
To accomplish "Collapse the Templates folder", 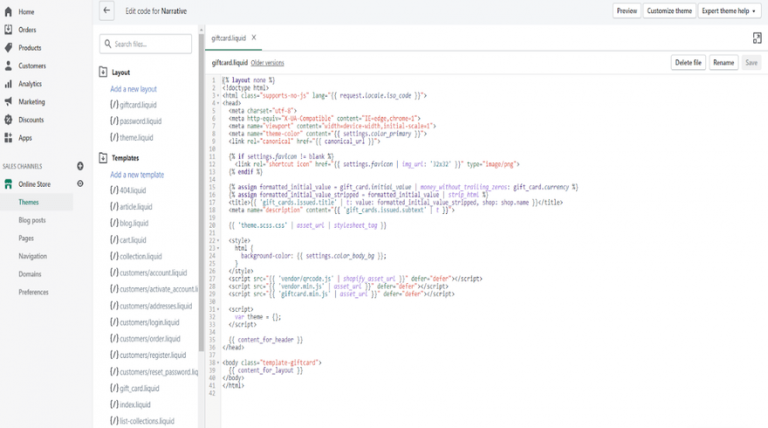I will [103, 158].
